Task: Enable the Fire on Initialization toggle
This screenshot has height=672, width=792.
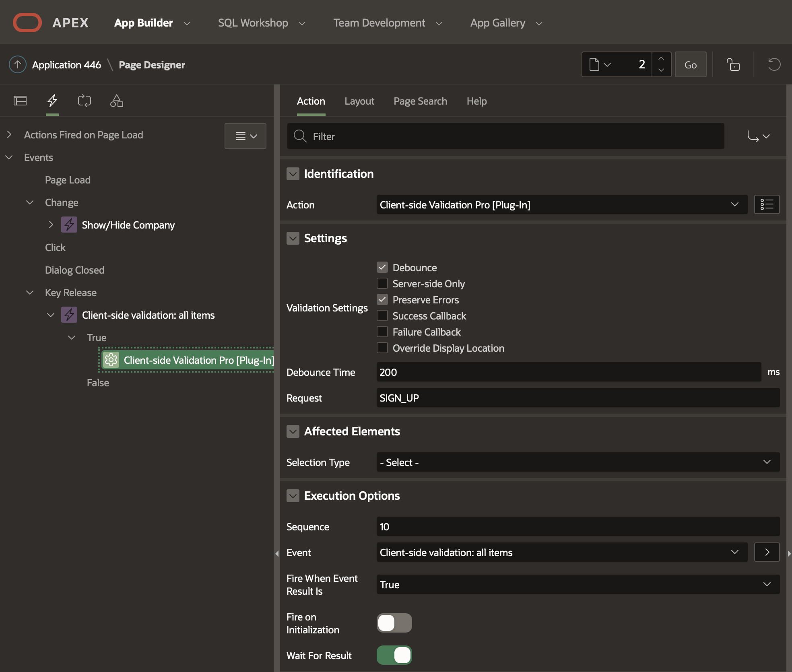Action: point(394,623)
